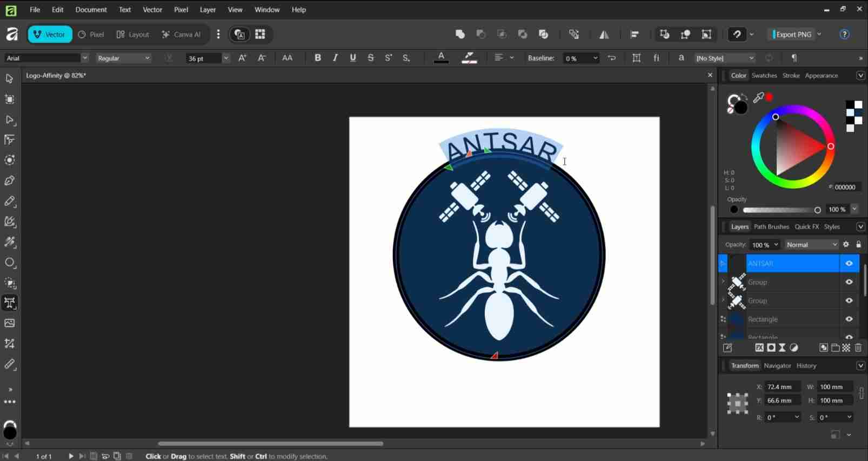Toggle subscript formatting
The width and height of the screenshot is (868, 461).
406,58
